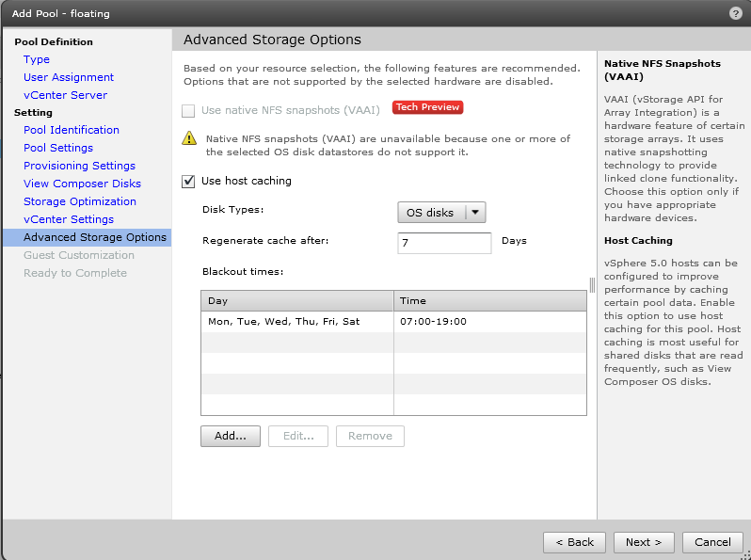Click the yellow warning triangle icon

point(189,138)
